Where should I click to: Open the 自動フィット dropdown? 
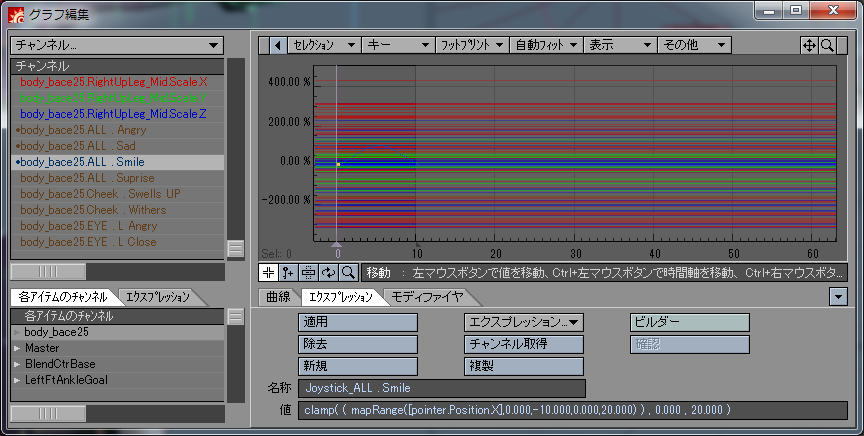(x=546, y=45)
